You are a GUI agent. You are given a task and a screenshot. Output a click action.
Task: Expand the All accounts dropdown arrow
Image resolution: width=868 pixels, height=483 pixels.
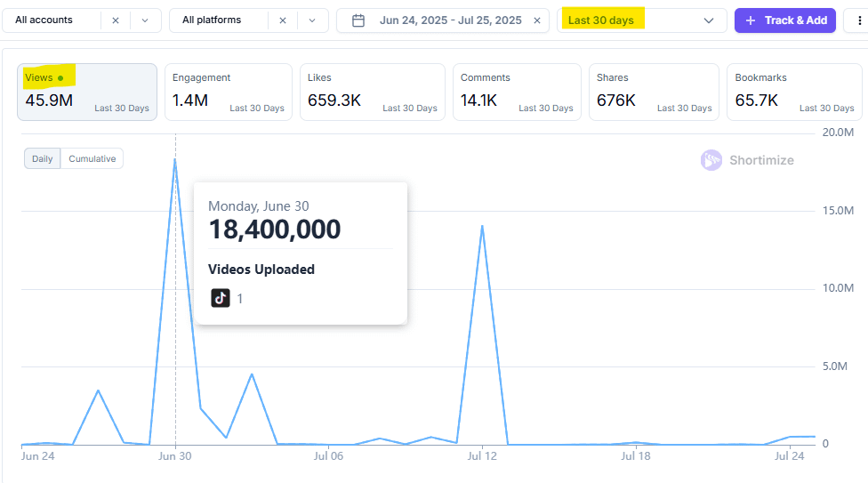point(145,20)
